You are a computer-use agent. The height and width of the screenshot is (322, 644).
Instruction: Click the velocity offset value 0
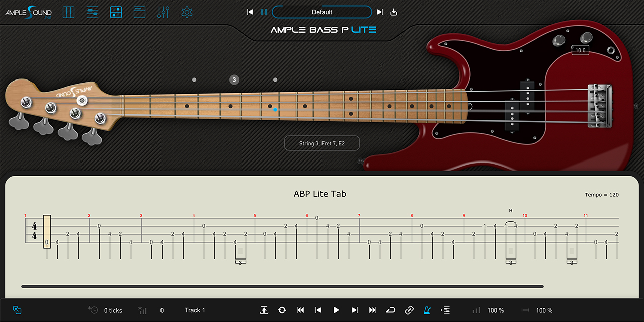coord(162,310)
